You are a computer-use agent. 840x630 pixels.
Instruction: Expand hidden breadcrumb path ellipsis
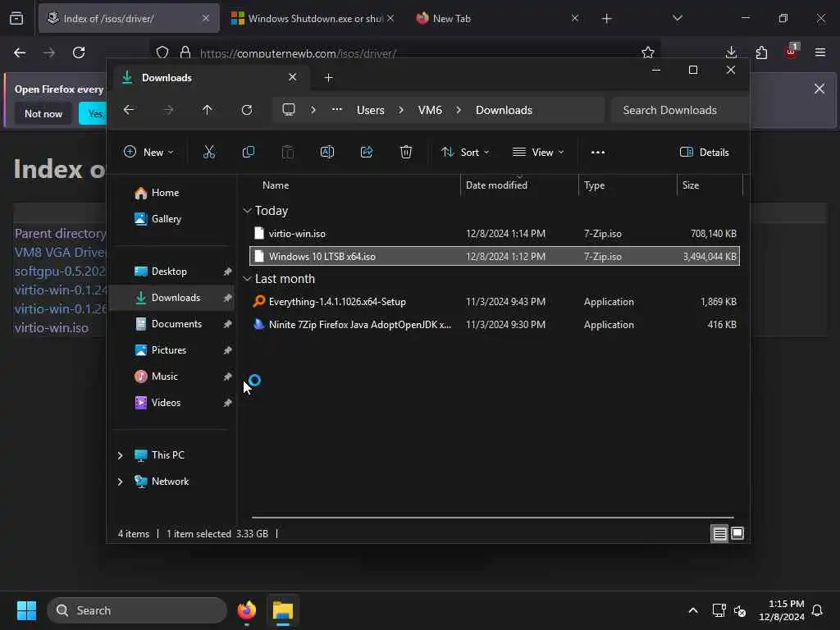point(337,109)
